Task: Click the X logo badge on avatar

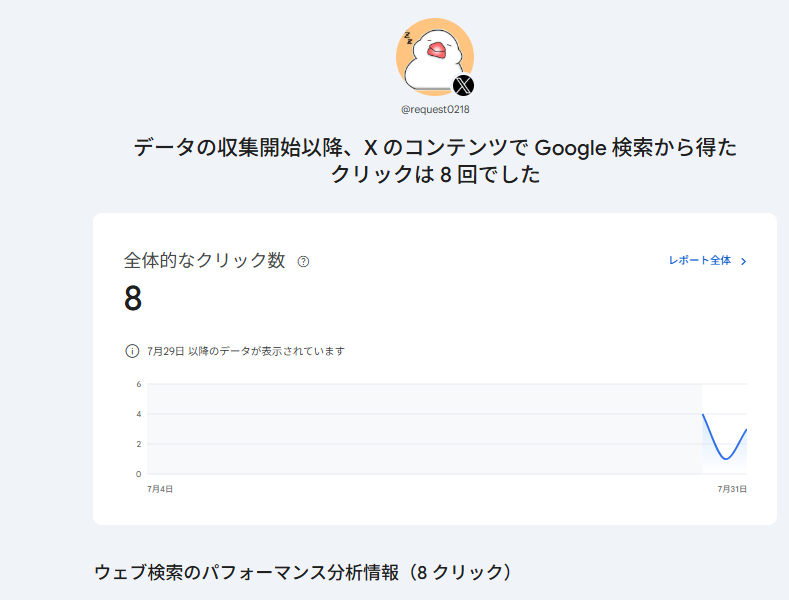Action: point(463,85)
